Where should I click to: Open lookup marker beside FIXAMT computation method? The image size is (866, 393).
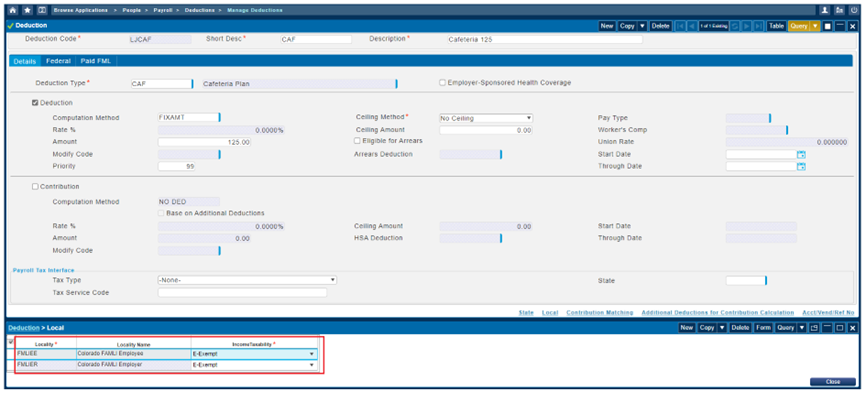click(220, 117)
